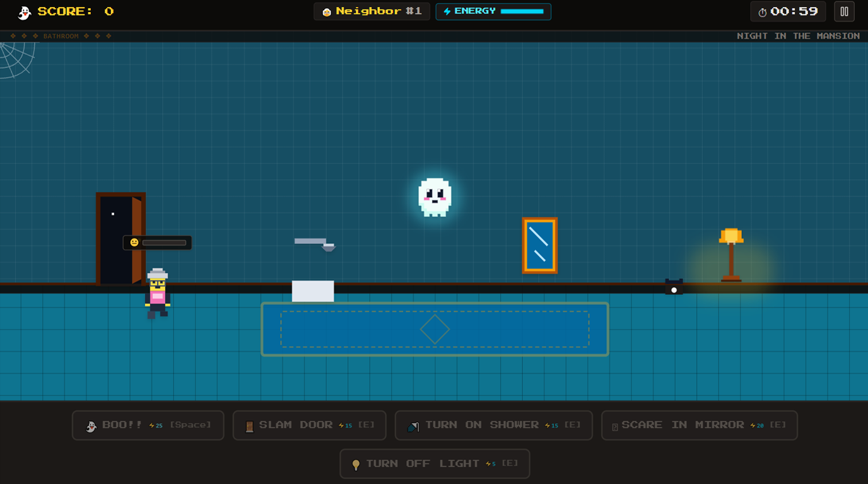The image size is (868, 484).
Task: Click the small black camera on the floor
Action: (674, 287)
